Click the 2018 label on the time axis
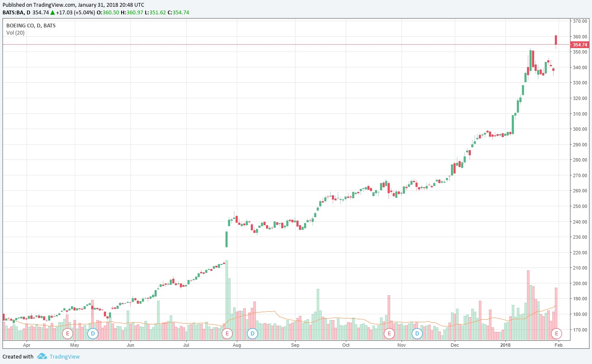The image size is (592, 364). point(505,345)
